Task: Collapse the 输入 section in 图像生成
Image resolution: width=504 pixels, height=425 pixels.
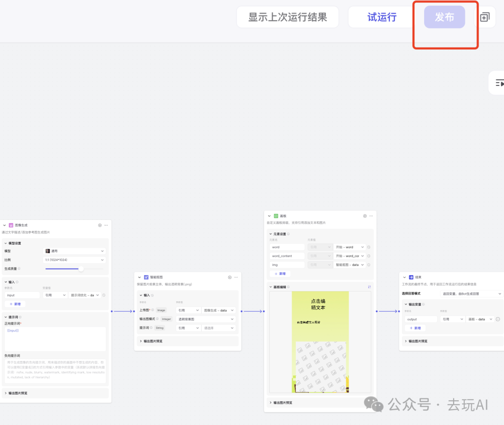Action: 6,282
